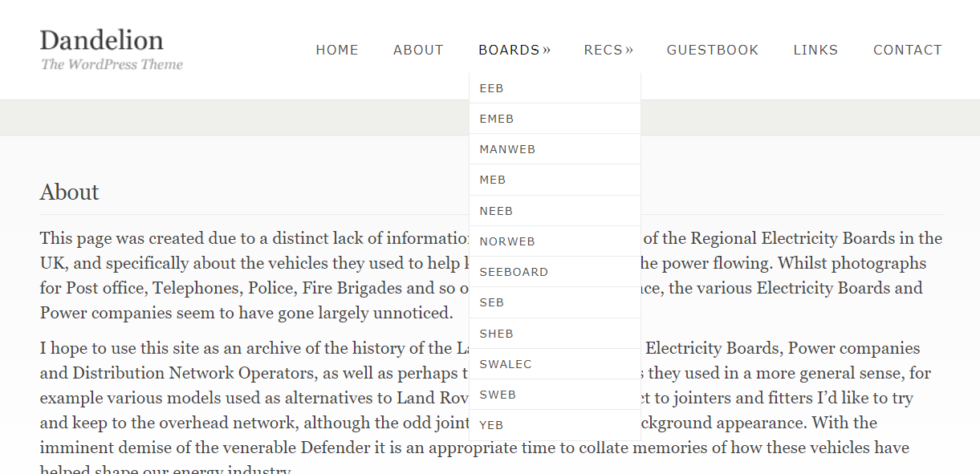
Task: Pick SHEB in the Boards dropdown
Action: tap(555, 334)
